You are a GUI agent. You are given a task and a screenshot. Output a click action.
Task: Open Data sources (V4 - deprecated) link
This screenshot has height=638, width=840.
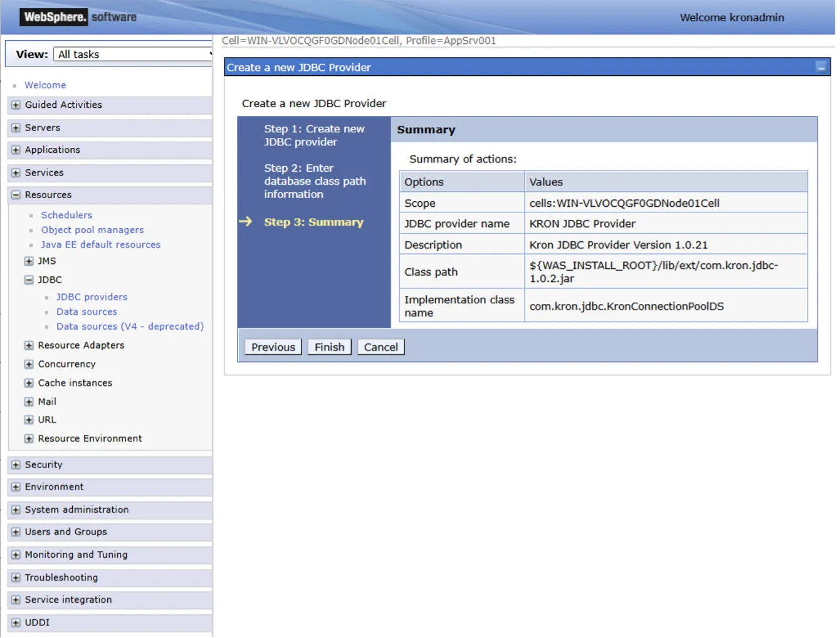tap(130, 327)
